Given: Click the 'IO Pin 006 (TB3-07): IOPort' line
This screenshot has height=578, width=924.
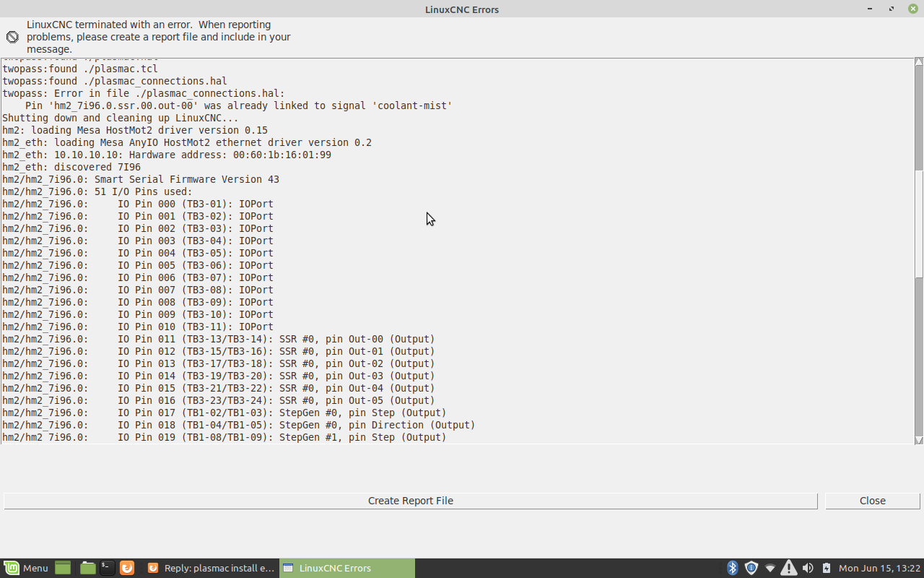Looking at the screenshot, I should point(138,277).
